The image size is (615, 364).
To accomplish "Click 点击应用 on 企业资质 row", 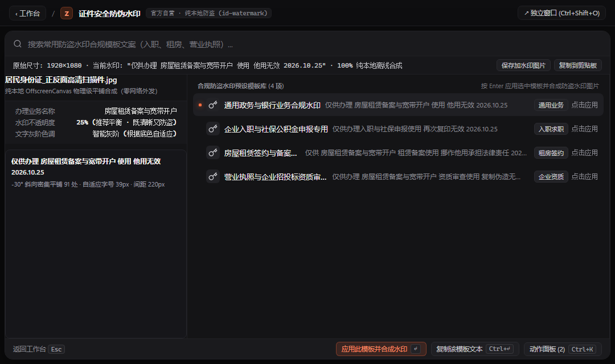I will coord(584,177).
